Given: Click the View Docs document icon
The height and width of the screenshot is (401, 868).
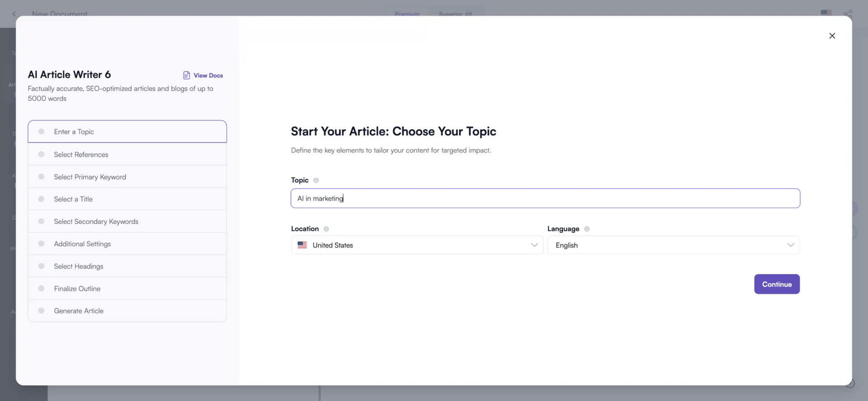Looking at the screenshot, I should pos(186,75).
